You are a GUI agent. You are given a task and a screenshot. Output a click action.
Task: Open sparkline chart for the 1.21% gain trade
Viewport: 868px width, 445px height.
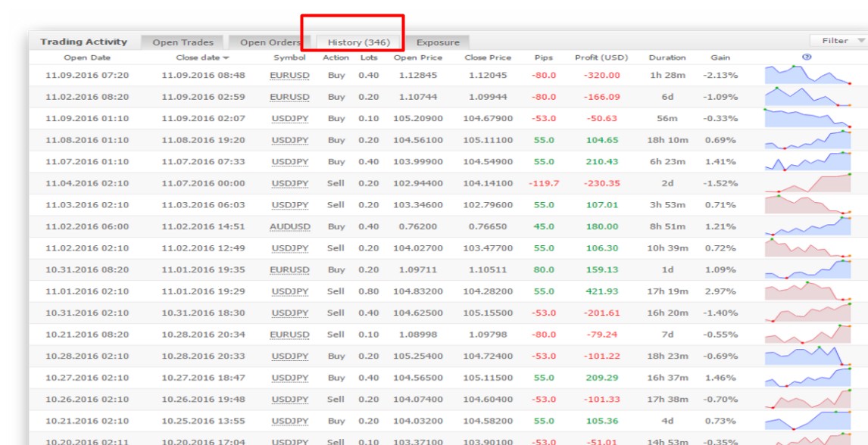pyautogui.click(x=807, y=226)
